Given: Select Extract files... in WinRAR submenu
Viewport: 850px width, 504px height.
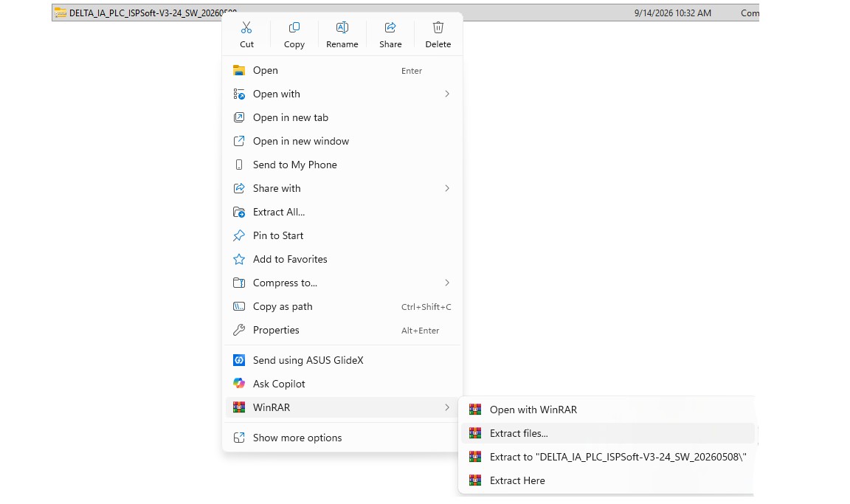Looking at the screenshot, I should [608, 434].
